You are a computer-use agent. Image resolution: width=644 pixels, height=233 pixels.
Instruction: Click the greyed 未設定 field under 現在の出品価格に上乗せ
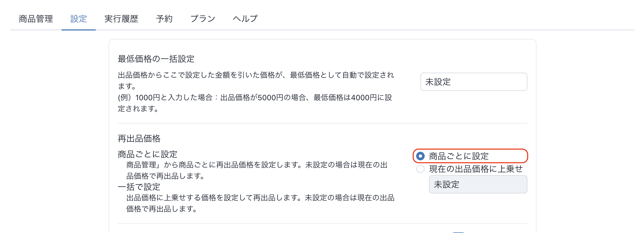point(478,184)
